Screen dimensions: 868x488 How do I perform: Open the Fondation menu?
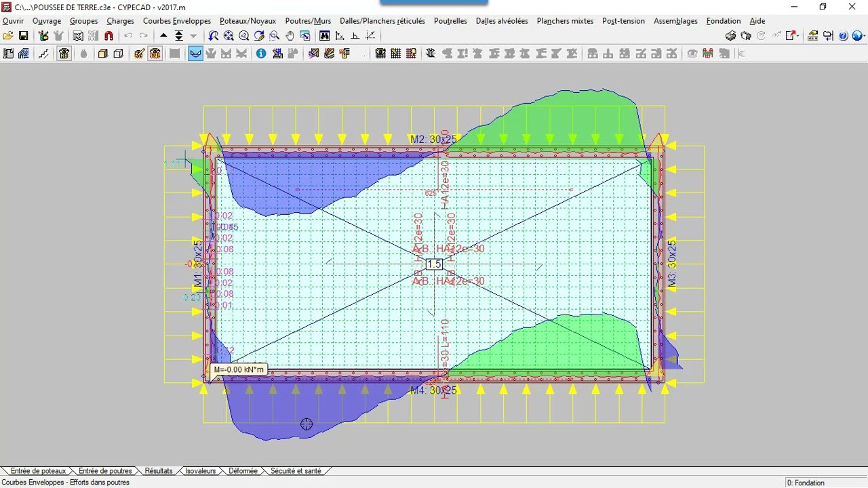point(724,21)
